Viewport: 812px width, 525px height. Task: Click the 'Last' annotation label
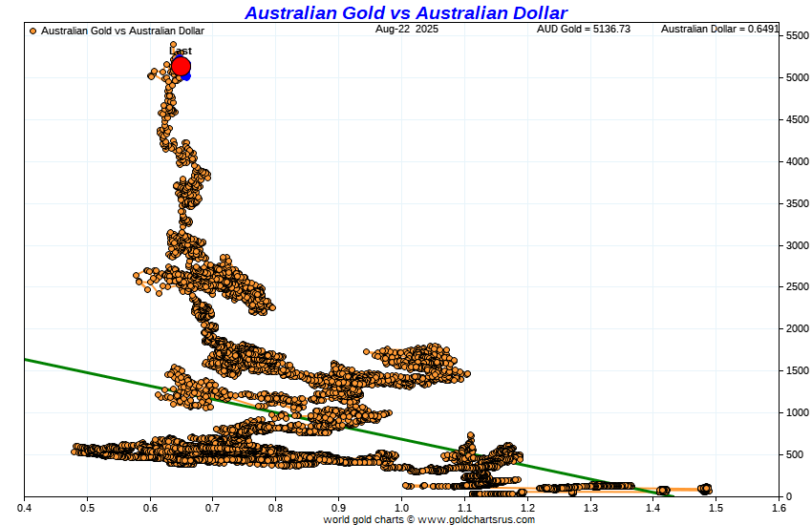click(x=181, y=51)
